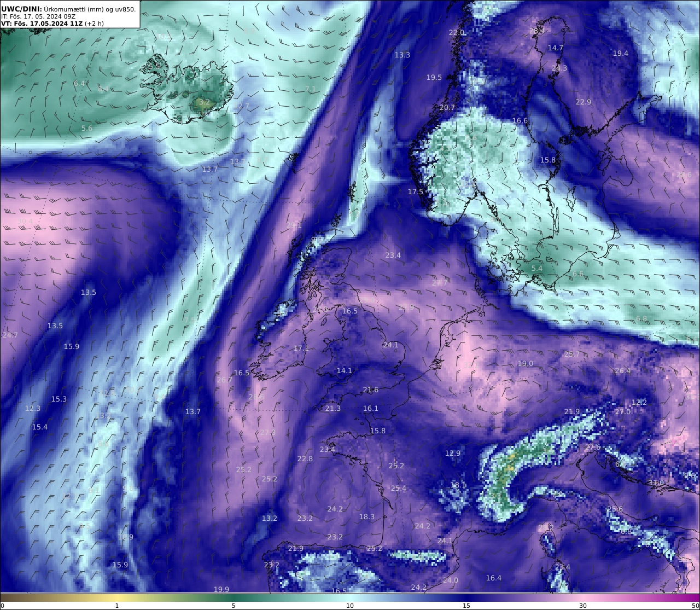The height and width of the screenshot is (610, 700).
Task: Click the 0 tick on colour scale
Action: (3, 606)
